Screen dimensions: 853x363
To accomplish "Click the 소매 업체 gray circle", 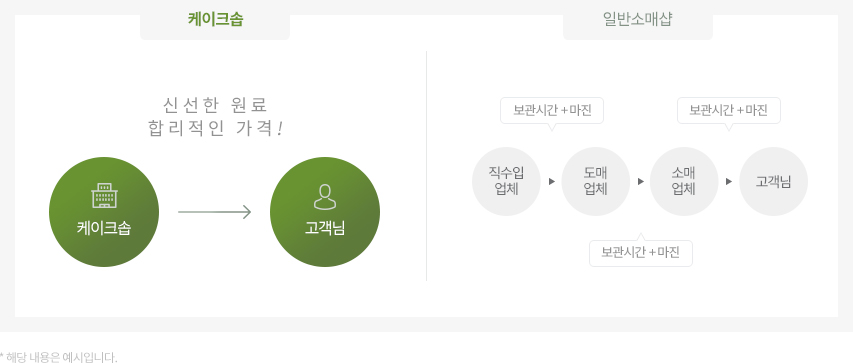I will [x=684, y=181].
